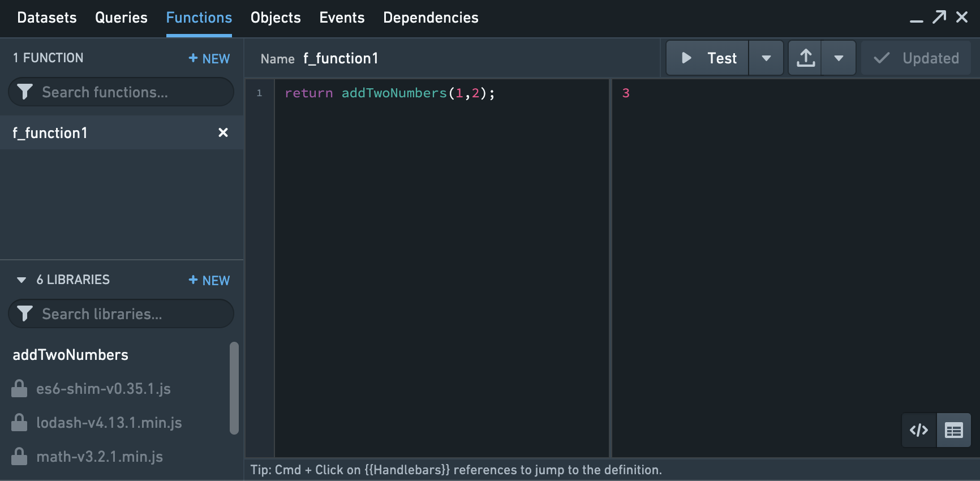Focus the Search functions field
This screenshot has height=481, width=980.
pos(121,92)
